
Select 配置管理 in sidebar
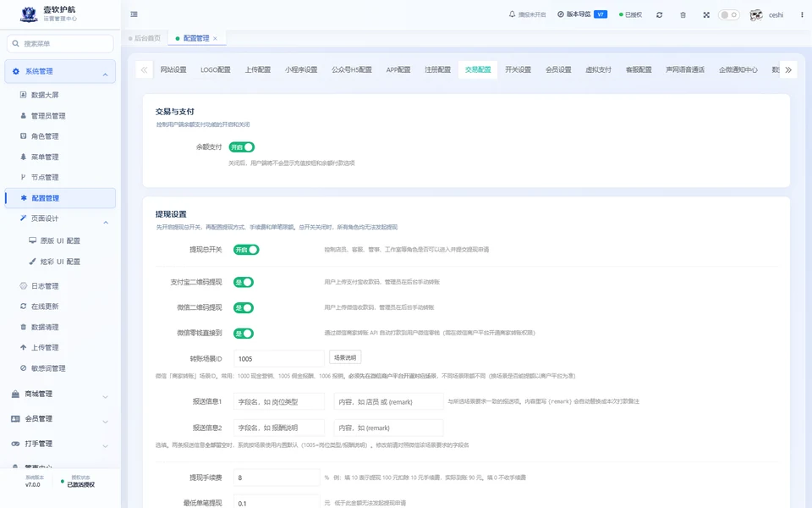click(60, 198)
